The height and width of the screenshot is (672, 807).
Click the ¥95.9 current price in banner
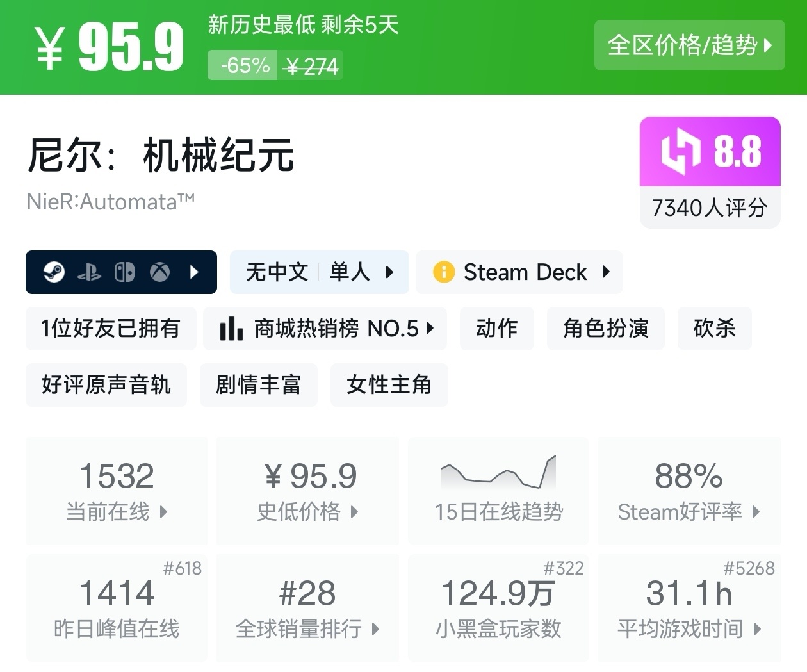[110, 46]
